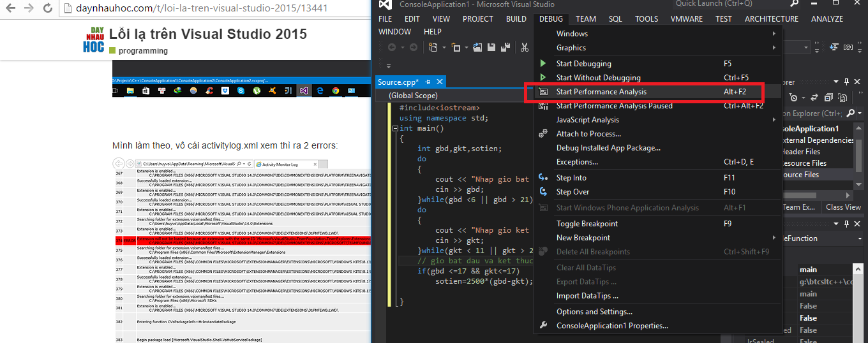Open the HELP menu

pyautogui.click(x=432, y=32)
